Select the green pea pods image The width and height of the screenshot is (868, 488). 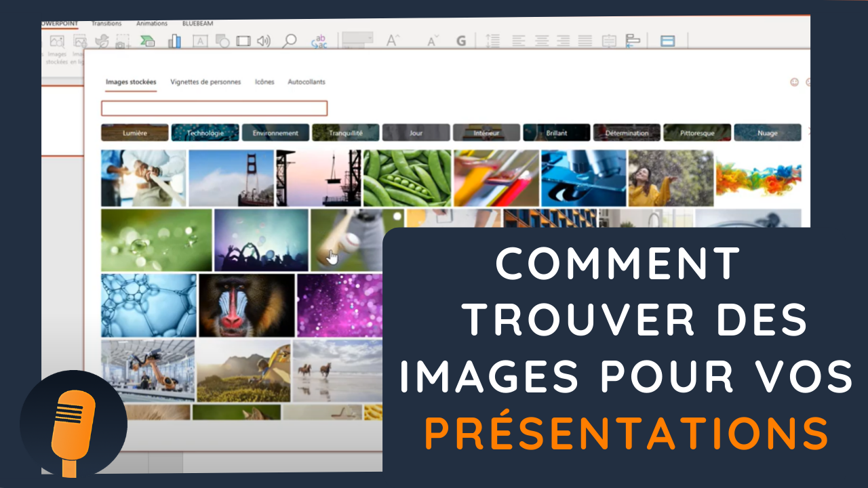pos(407,178)
